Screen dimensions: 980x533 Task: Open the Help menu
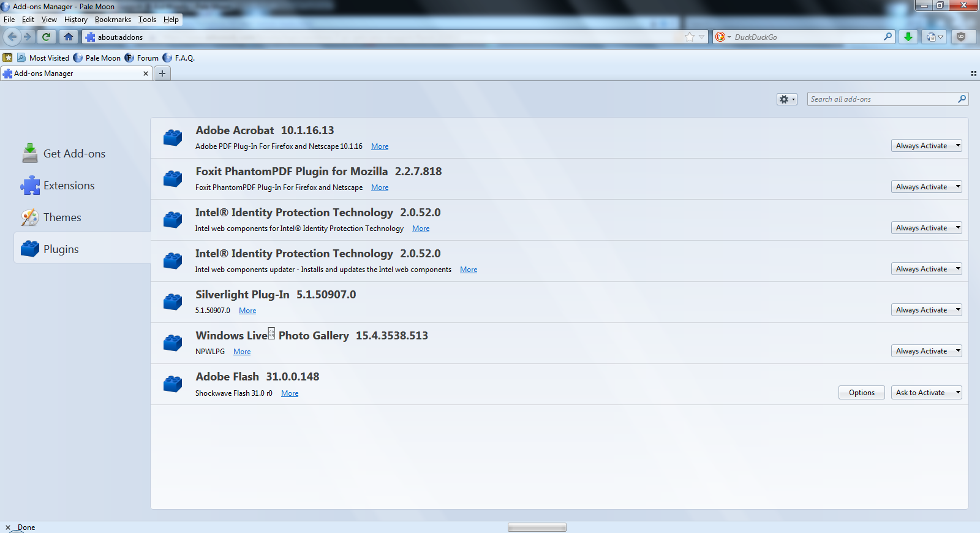pyautogui.click(x=171, y=20)
